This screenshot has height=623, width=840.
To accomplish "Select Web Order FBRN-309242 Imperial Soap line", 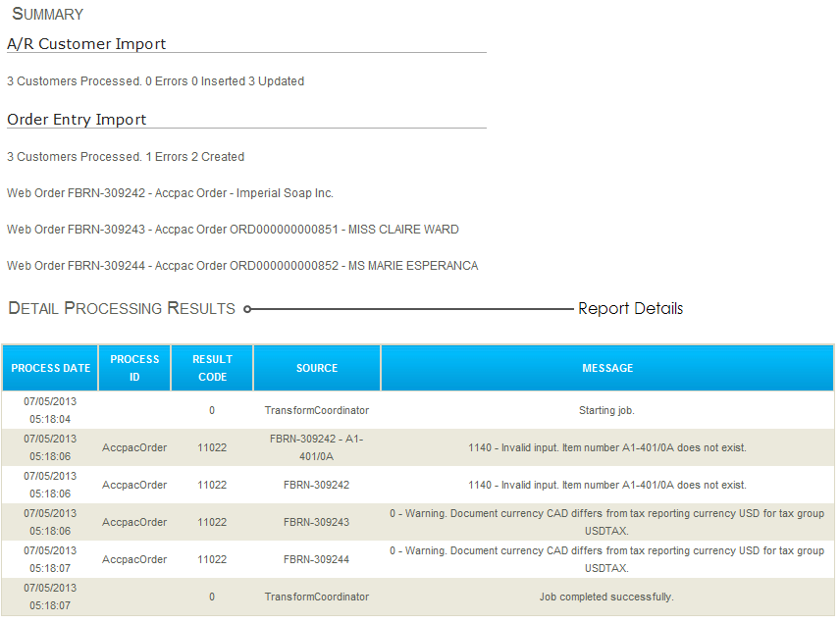I will pyautogui.click(x=170, y=193).
